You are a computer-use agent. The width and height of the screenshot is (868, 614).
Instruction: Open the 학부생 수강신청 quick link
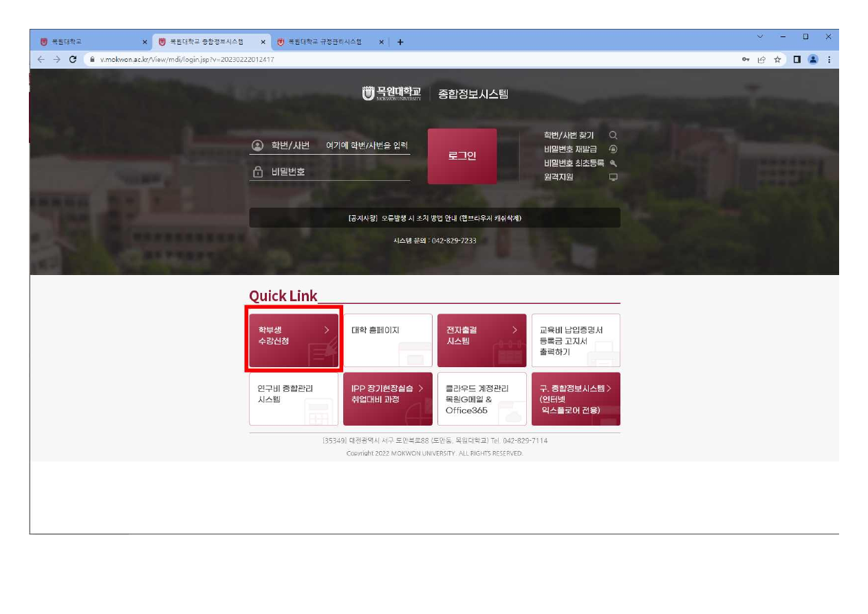click(294, 340)
